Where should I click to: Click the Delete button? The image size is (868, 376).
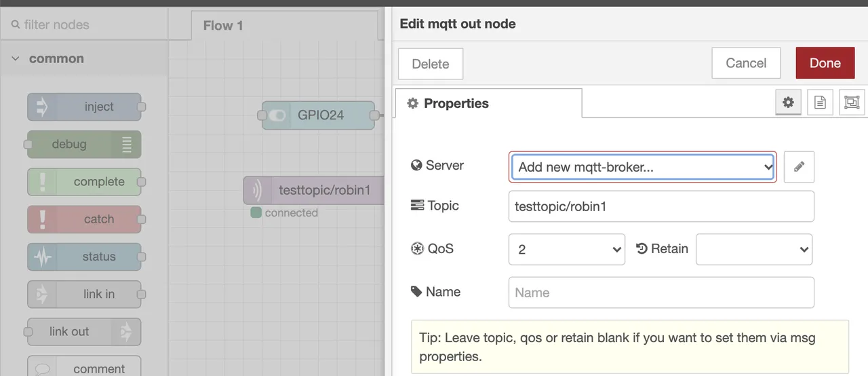pos(431,64)
